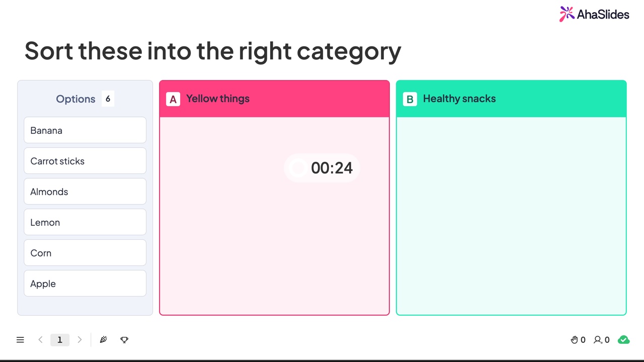Click the Options count badge 6
Image resolution: width=644 pixels, height=362 pixels.
tap(108, 99)
